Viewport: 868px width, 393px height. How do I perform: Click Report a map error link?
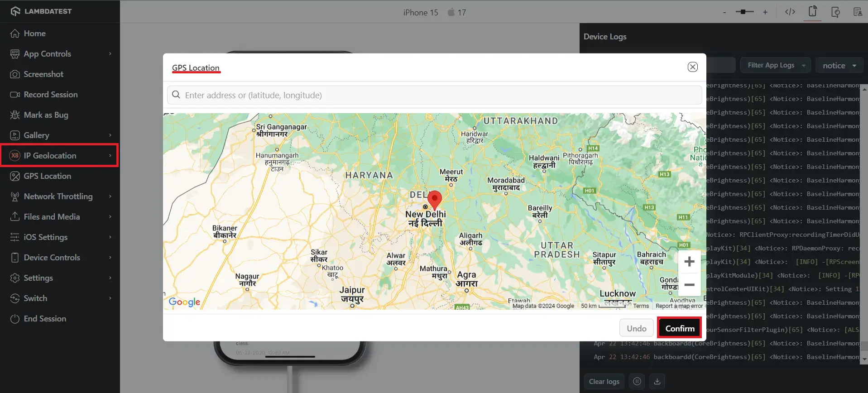tap(679, 306)
